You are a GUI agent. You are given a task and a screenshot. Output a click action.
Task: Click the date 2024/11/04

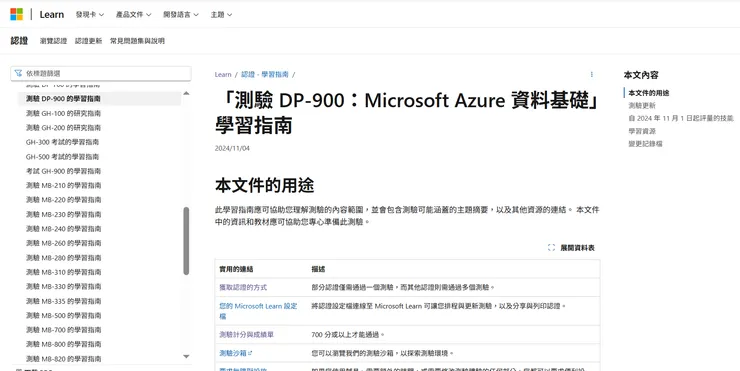point(232,148)
